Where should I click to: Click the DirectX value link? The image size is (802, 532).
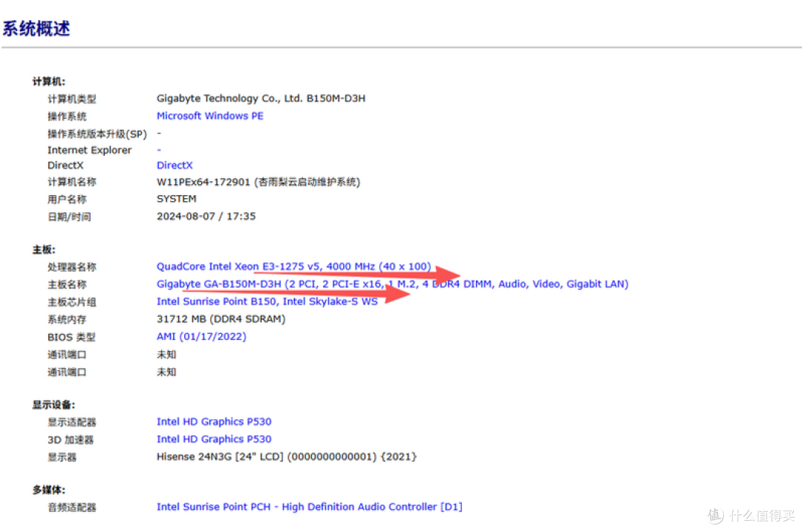pyautogui.click(x=175, y=165)
